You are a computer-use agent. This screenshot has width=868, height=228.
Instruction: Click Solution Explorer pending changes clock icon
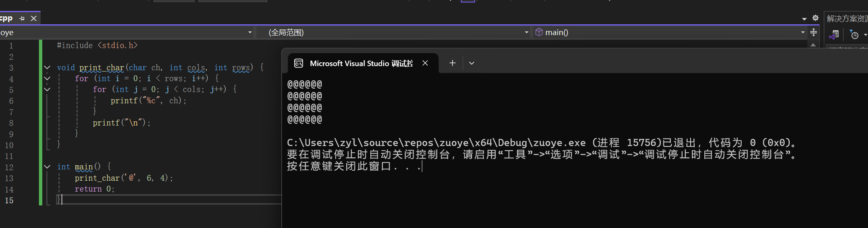point(854,35)
